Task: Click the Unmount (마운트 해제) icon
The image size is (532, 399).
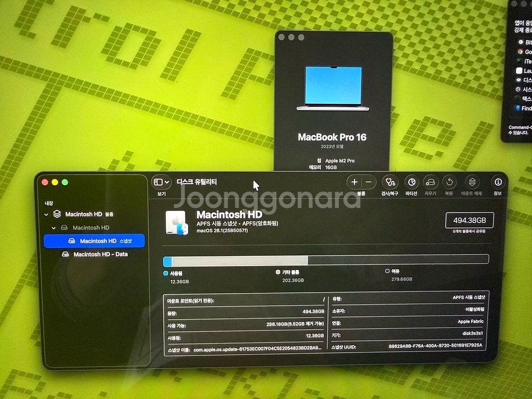Action: click(x=472, y=182)
